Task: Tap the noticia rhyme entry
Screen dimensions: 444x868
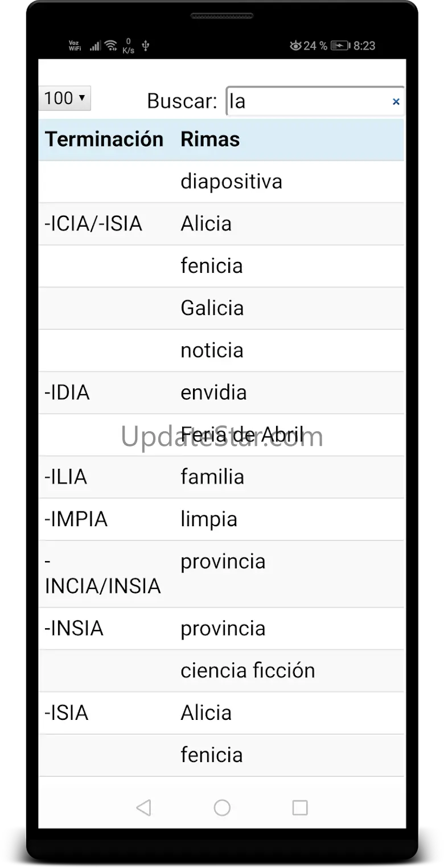Action: [212, 350]
